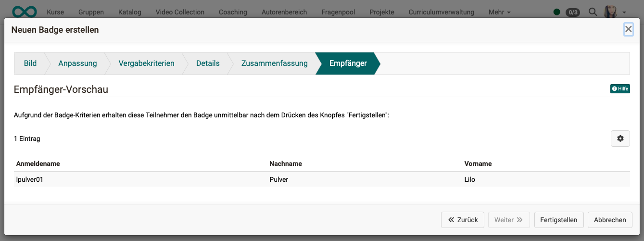Image resolution: width=644 pixels, height=241 pixels.
Task: Open the 0/3 counter badge
Action: pos(572,12)
